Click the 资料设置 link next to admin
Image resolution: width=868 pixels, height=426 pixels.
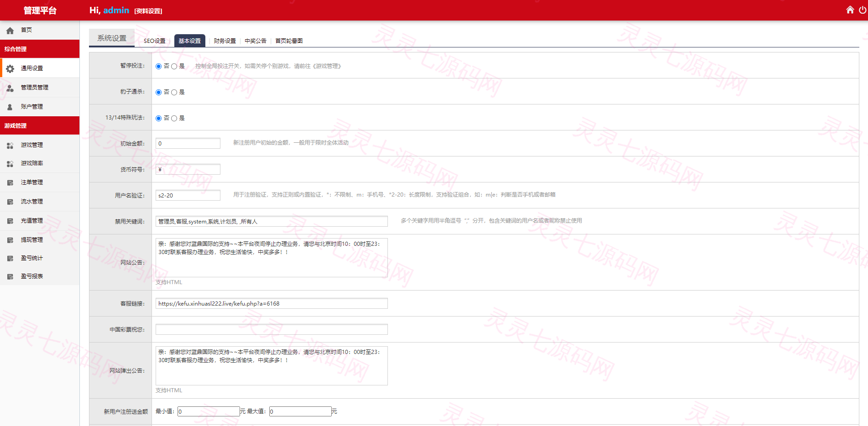pyautogui.click(x=148, y=11)
